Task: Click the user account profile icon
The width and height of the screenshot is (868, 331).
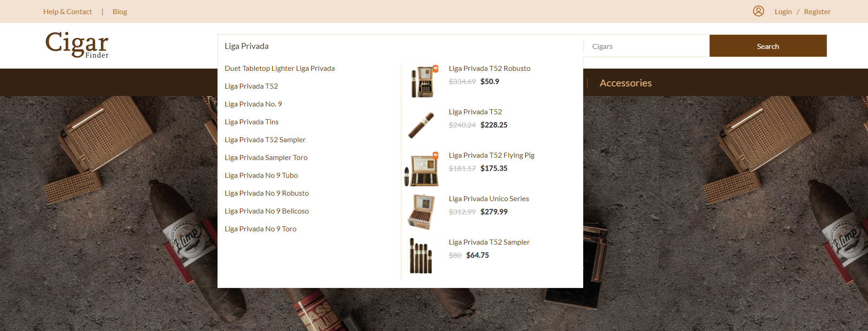Action: (758, 11)
